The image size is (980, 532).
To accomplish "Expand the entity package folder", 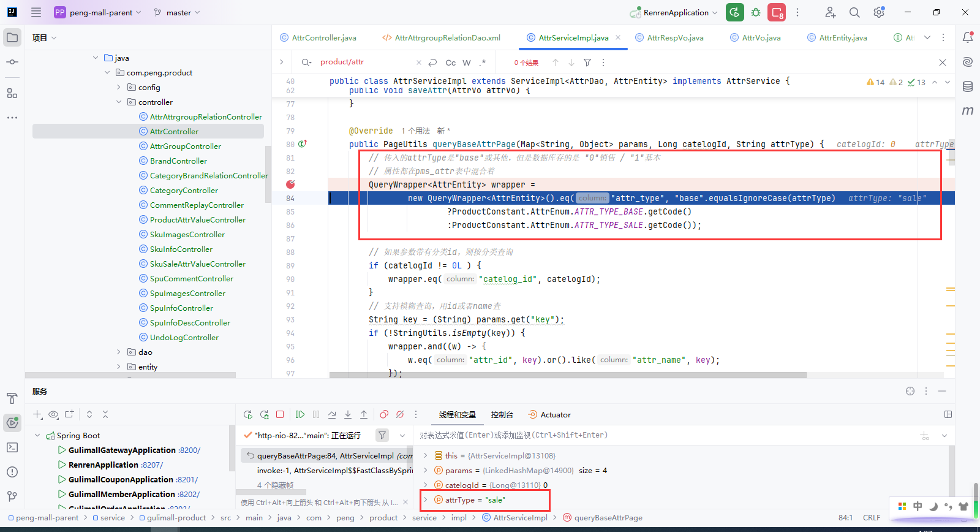I will [119, 367].
